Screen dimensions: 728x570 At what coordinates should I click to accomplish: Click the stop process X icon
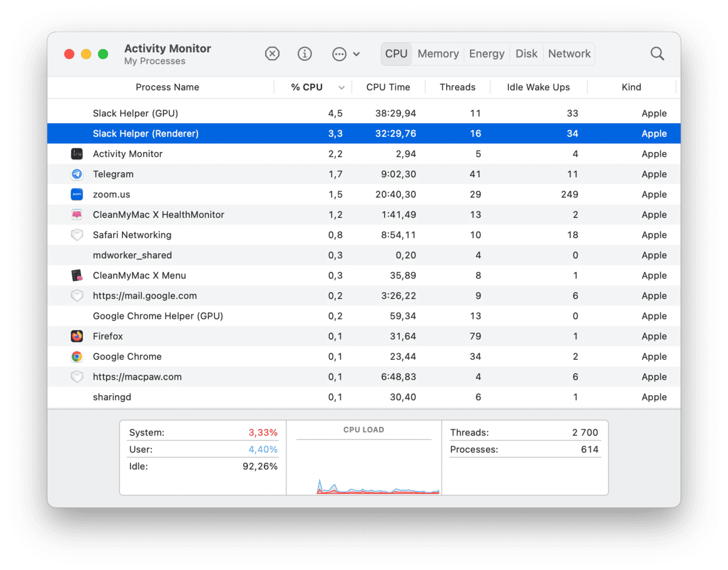(272, 54)
